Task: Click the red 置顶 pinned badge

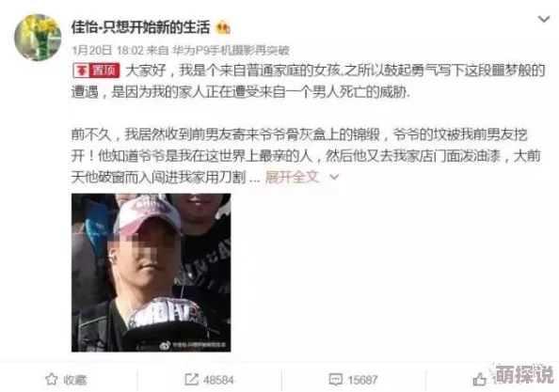Action: pos(96,71)
